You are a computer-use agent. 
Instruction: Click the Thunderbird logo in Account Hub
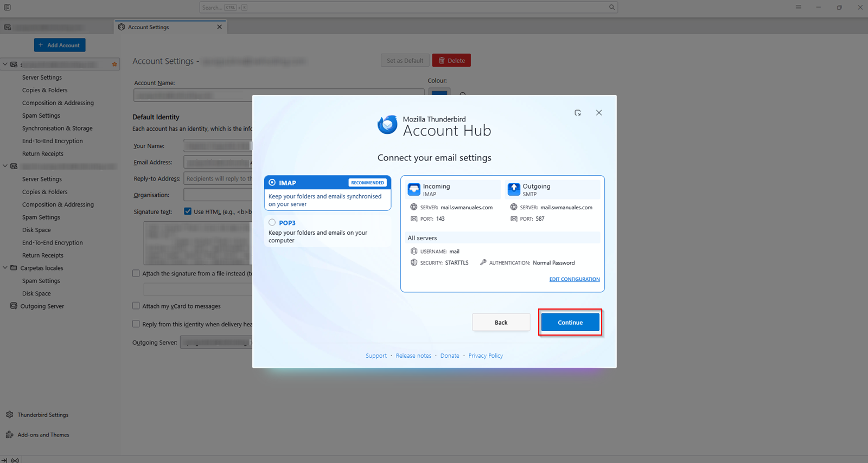coord(387,125)
